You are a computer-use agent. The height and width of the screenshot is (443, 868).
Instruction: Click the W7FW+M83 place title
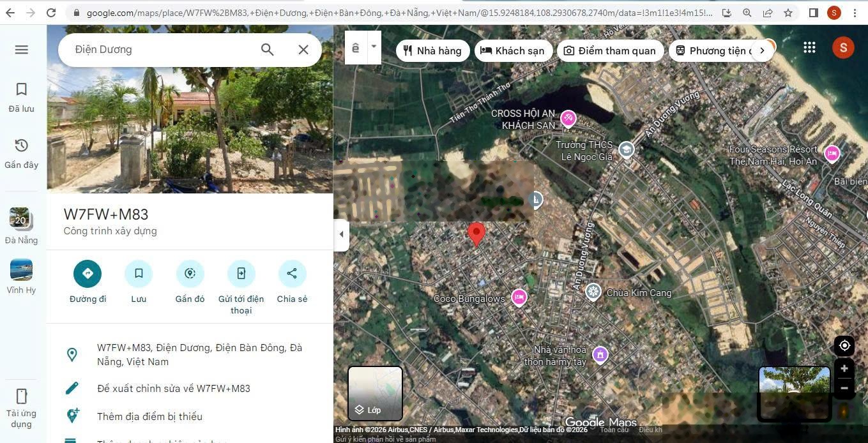point(106,214)
